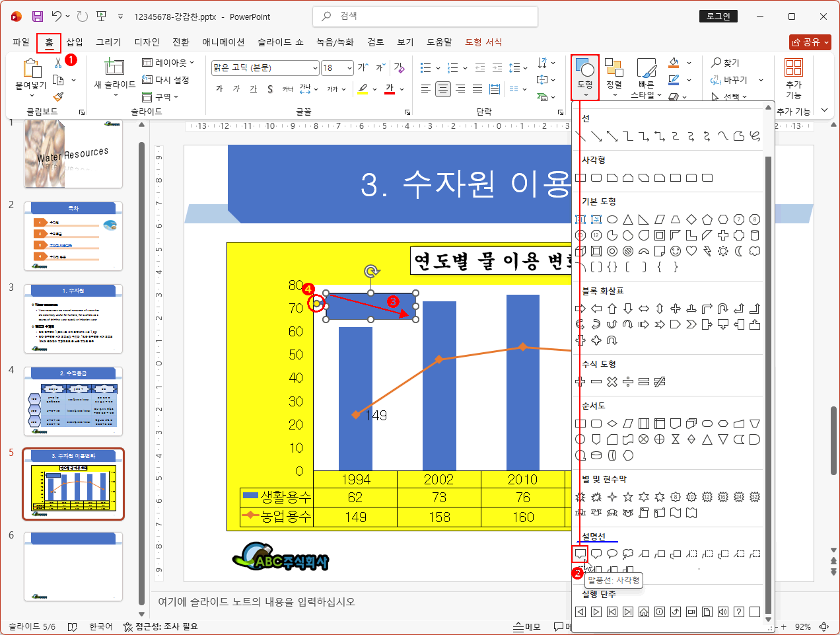This screenshot has height=635, width=840.
Task: Apply the red font color swatch
Action: coord(389,89)
